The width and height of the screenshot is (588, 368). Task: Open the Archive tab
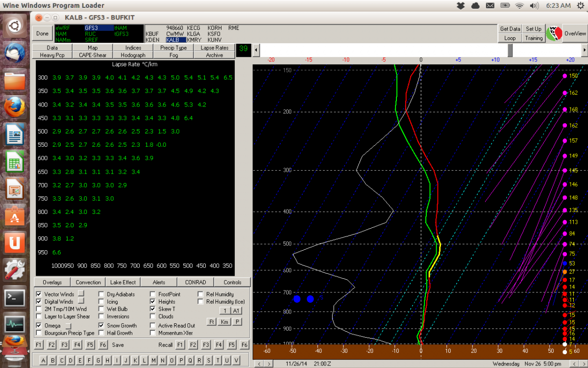(x=214, y=55)
